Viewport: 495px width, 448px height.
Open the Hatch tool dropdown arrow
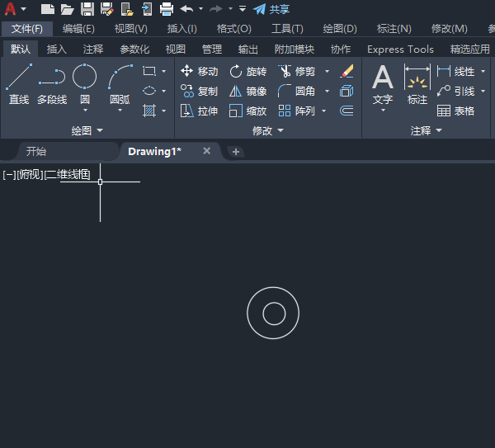pos(163,111)
